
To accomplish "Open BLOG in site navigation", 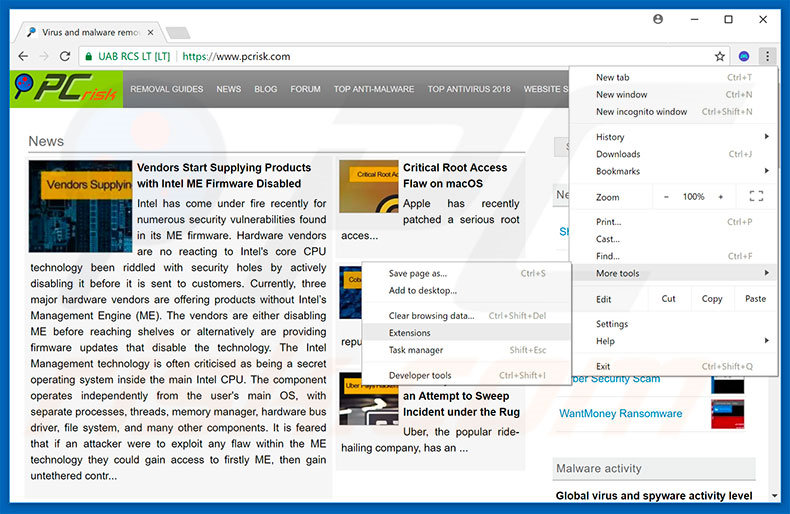I will [266, 89].
